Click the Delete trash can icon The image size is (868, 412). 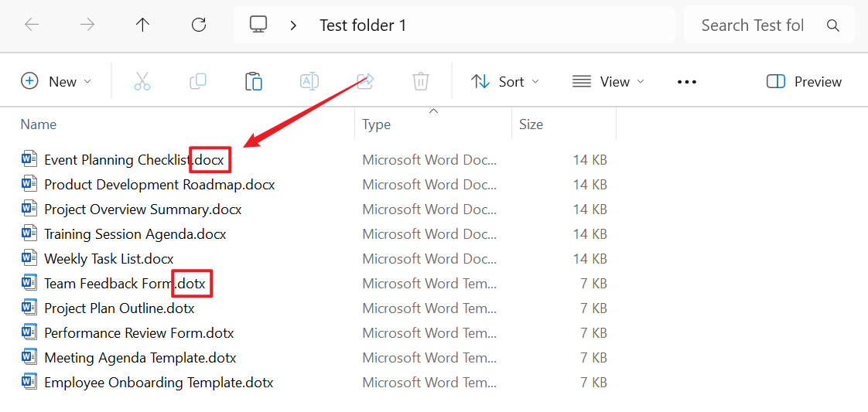[421, 81]
